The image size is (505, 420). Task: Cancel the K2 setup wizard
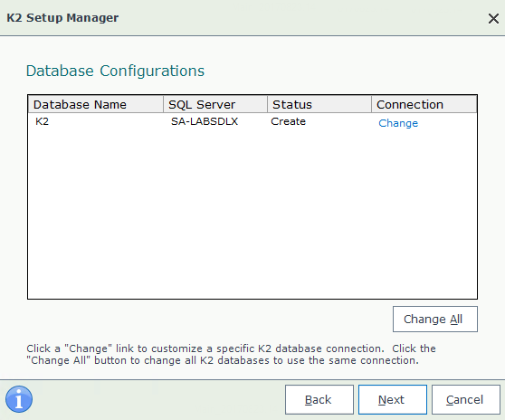click(x=466, y=399)
